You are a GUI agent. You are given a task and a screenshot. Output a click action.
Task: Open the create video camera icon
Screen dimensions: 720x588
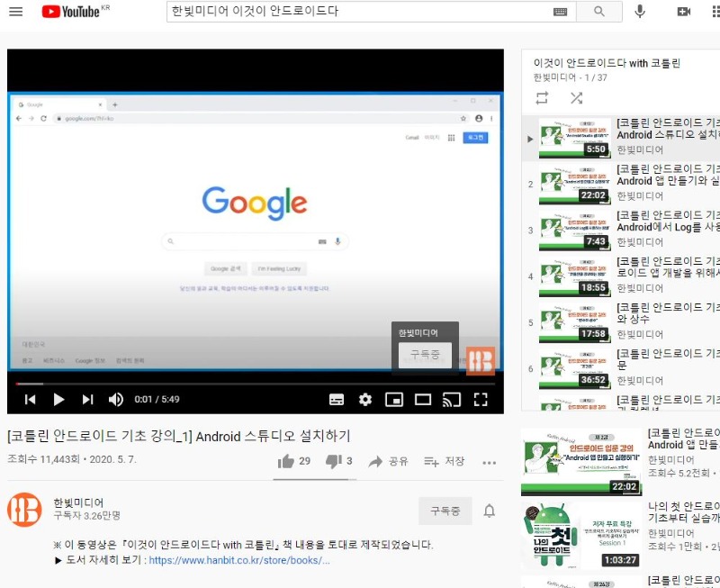click(x=684, y=11)
